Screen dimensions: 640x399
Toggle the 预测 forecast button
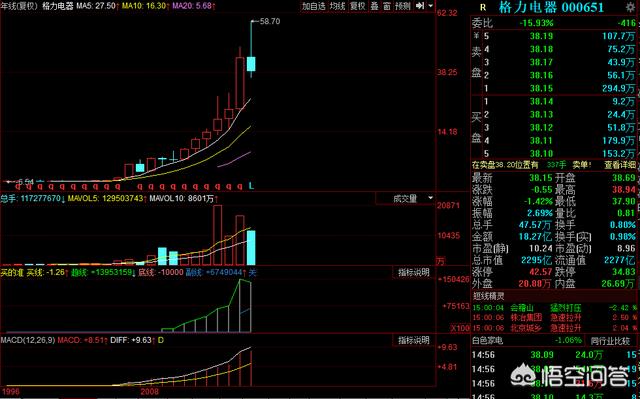403,6
